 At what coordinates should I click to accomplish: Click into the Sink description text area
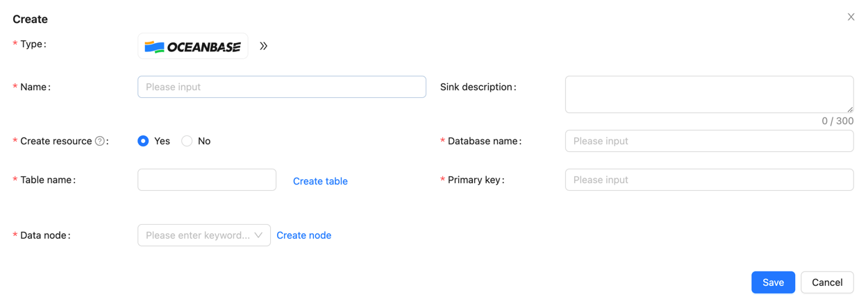(x=708, y=94)
